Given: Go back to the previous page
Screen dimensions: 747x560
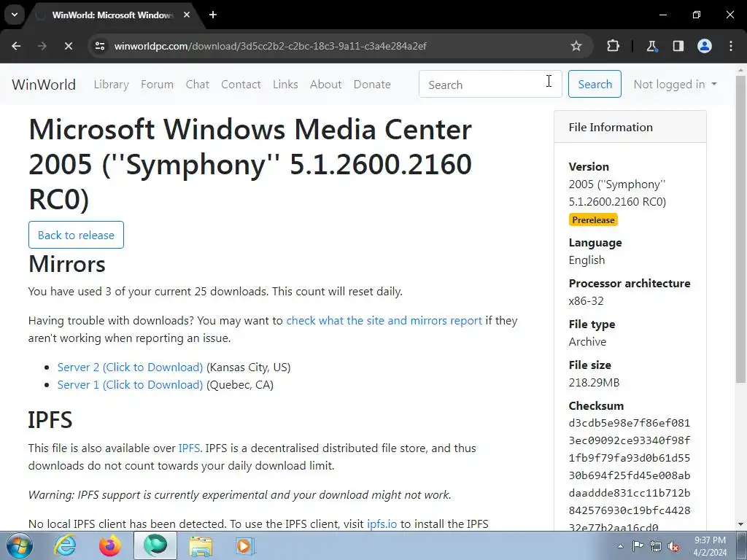Looking at the screenshot, I should 16,46.
